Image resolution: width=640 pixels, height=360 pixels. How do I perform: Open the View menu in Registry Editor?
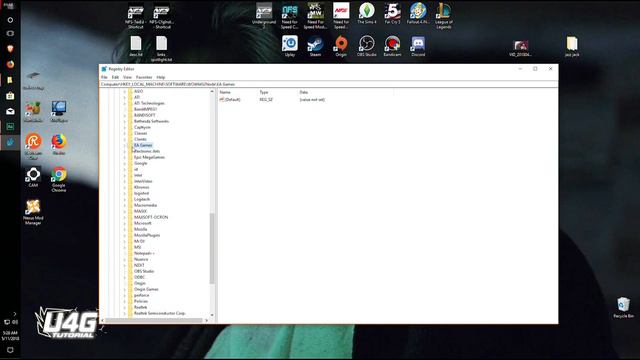point(127,77)
